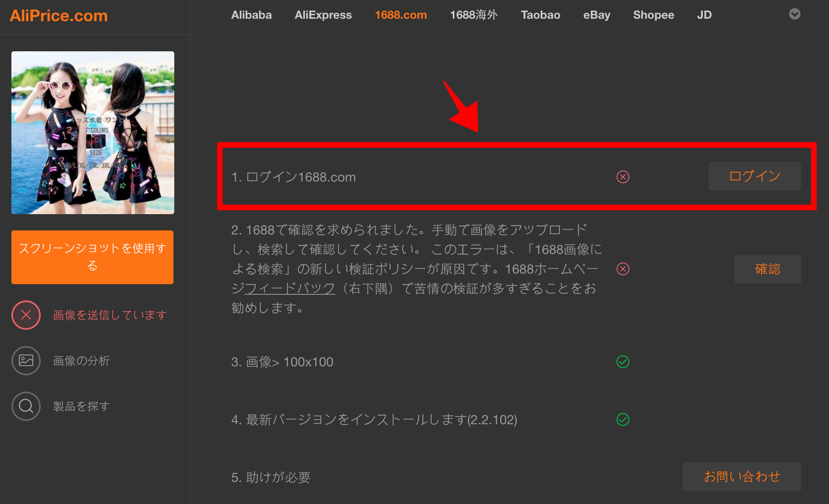Click the red X image-sending status icon

point(26,315)
